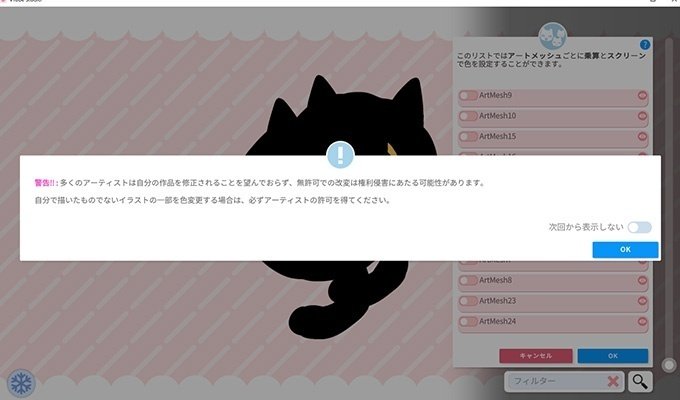Click the exclamation warning icon
This screenshot has height=400, width=680.
point(340,154)
